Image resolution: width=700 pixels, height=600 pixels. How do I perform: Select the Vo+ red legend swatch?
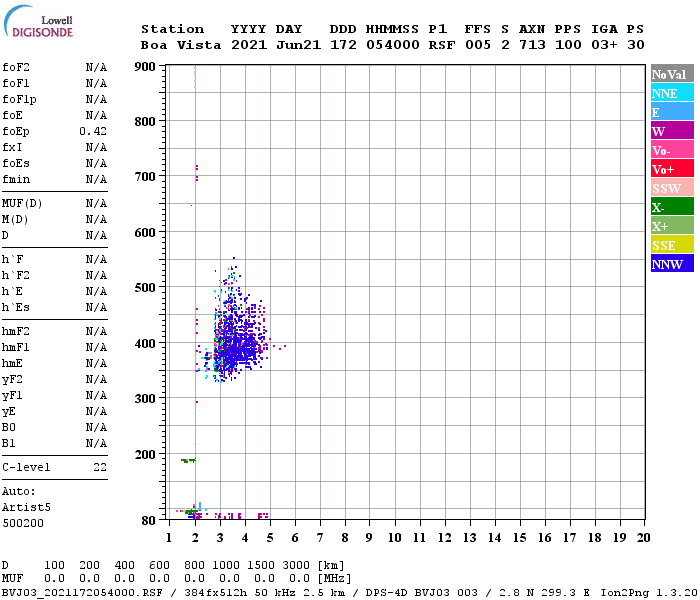coord(672,169)
